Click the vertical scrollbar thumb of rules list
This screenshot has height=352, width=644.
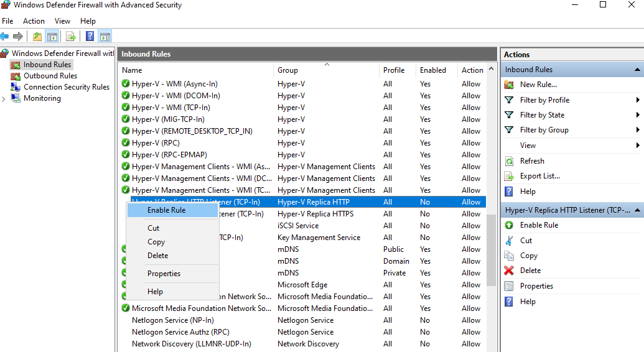pos(491,250)
